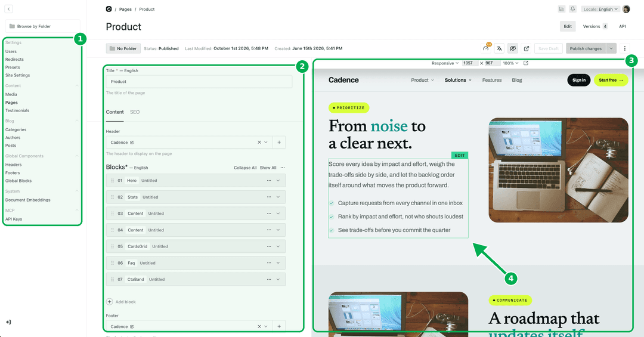Screen dimensions: 644x337
Task: Expand block 01 Hero
Action: (x=278, y=180)
